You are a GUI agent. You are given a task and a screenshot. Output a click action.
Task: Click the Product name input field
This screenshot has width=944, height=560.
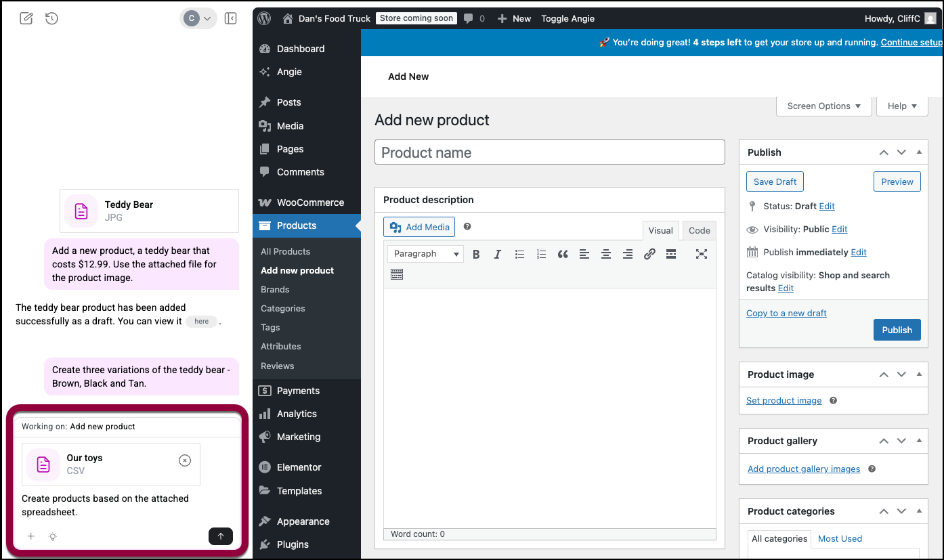[x=549, y=152]
